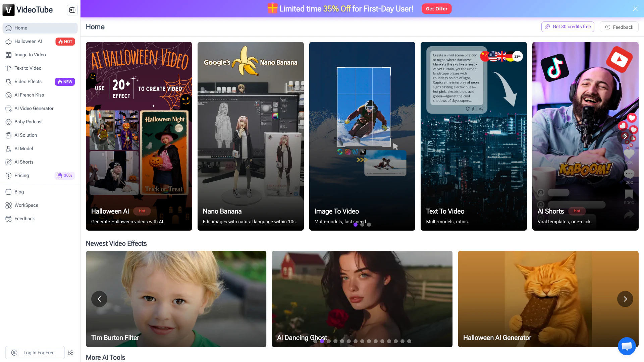Open Pricing page from sidebar
The image size is (644, 362).
(22, 176)
